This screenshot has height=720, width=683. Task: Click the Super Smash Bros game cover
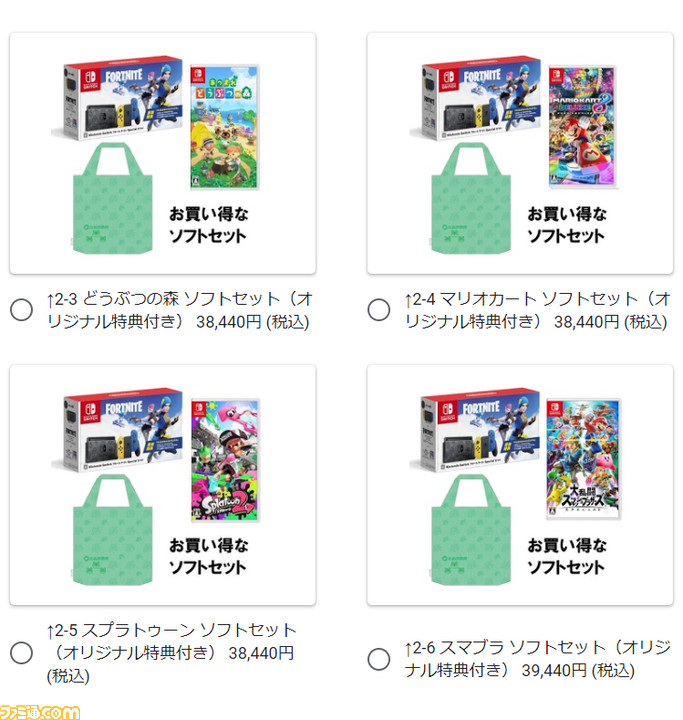click(x=583, y=459)
